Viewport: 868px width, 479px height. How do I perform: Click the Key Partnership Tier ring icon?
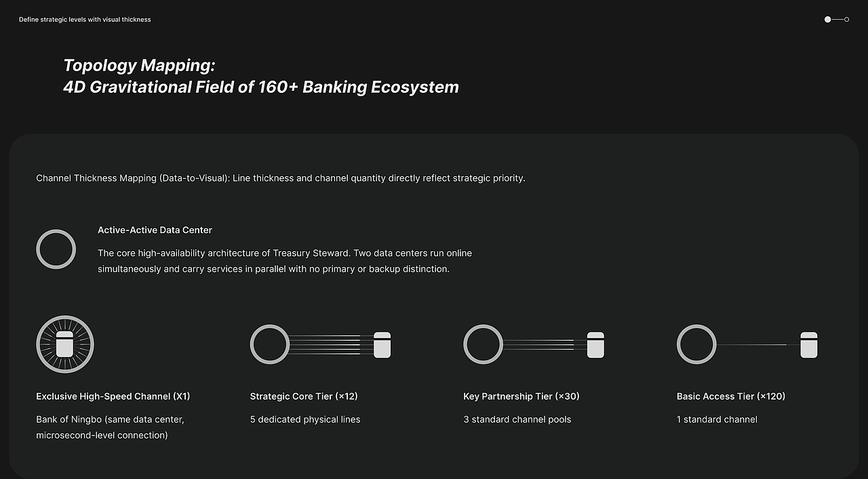[x=483, y=344]
